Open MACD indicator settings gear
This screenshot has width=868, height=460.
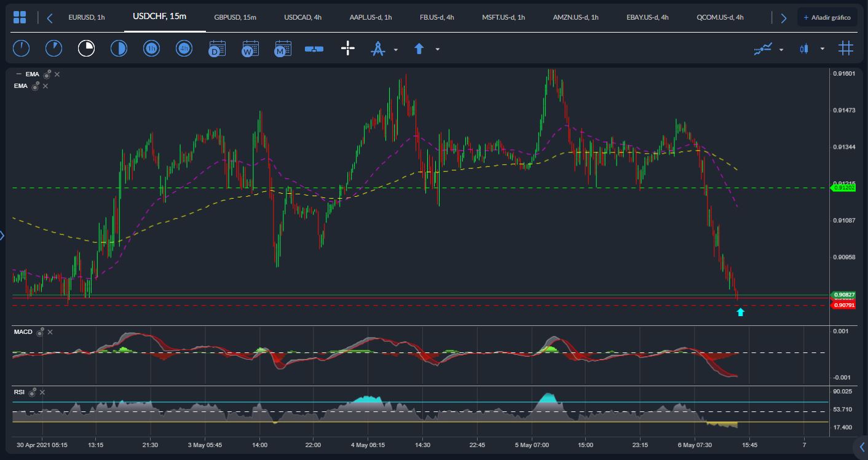(40, 332)
